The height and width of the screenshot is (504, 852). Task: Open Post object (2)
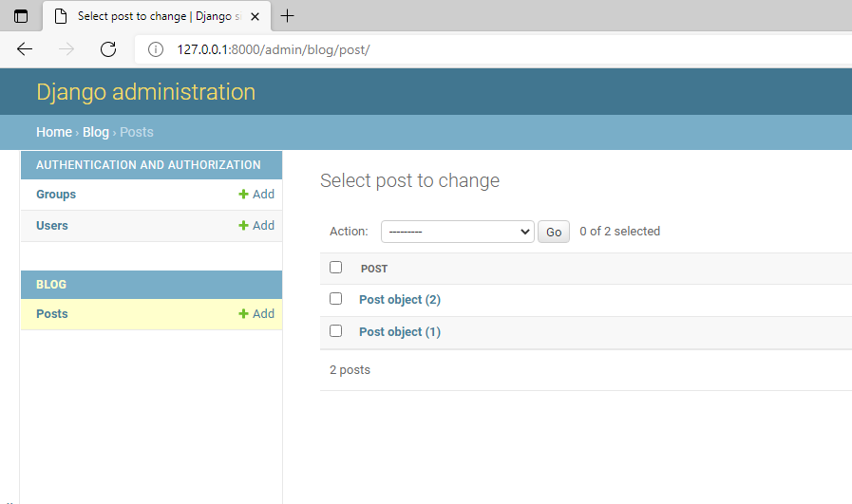tap(400, 300)
